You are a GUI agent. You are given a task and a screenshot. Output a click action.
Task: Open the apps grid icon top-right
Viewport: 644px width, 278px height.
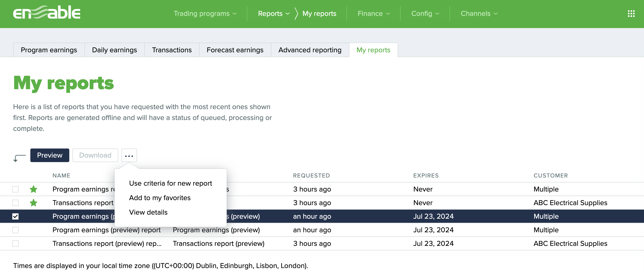pos(632,14)
